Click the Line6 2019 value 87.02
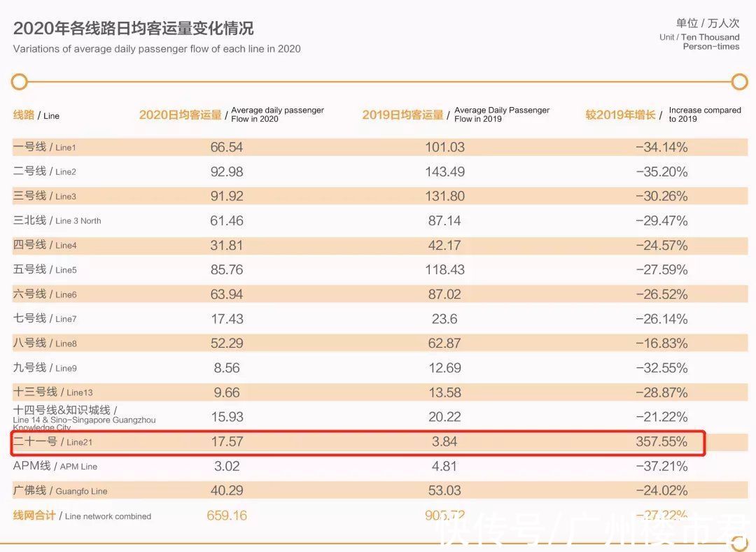Image resolution: width=756 pixels, height=552 pixels. pyautogui.click(x=444, y=295)
